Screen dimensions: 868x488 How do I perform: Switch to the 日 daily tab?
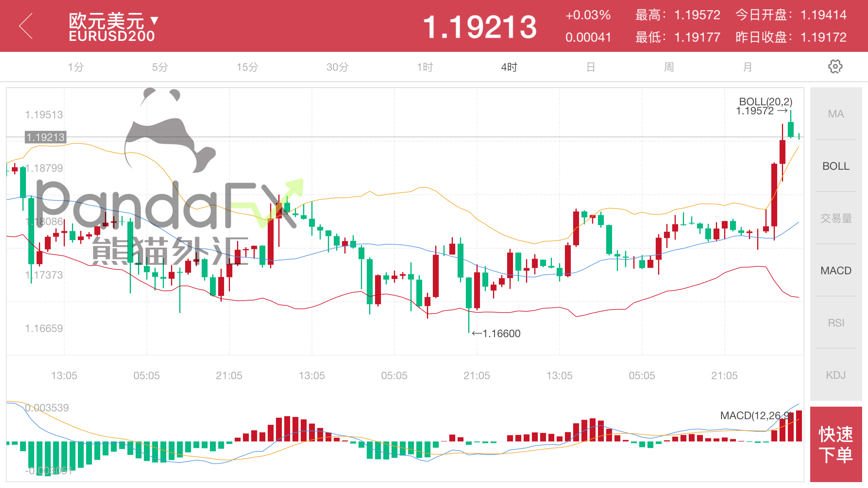[590, 67]
